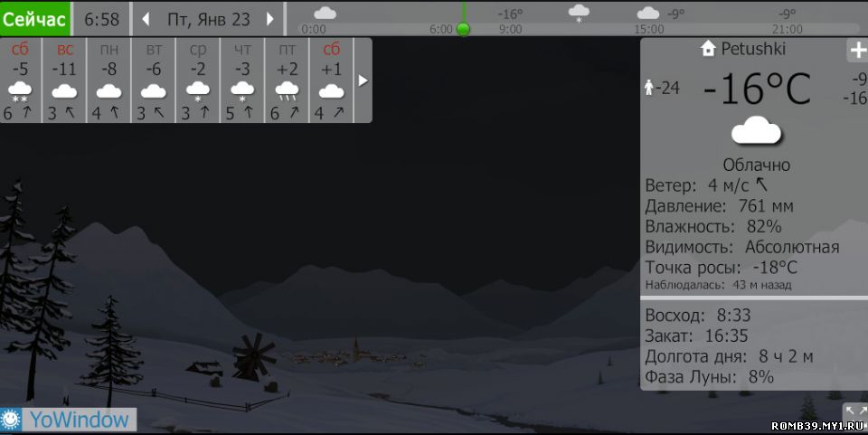The image size is (868, 435).
Task: Open the пн forecast showing -8
Action: [x=108, y=80]
